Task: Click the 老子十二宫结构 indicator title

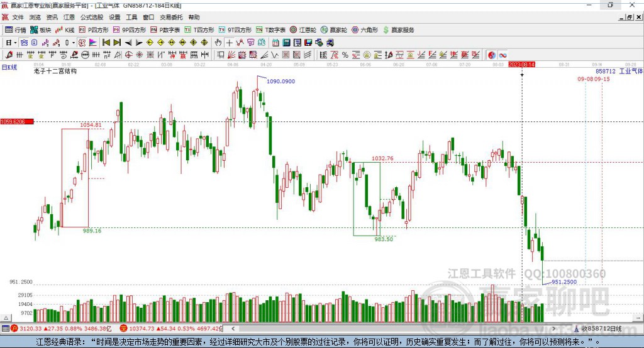Action: 55,71
